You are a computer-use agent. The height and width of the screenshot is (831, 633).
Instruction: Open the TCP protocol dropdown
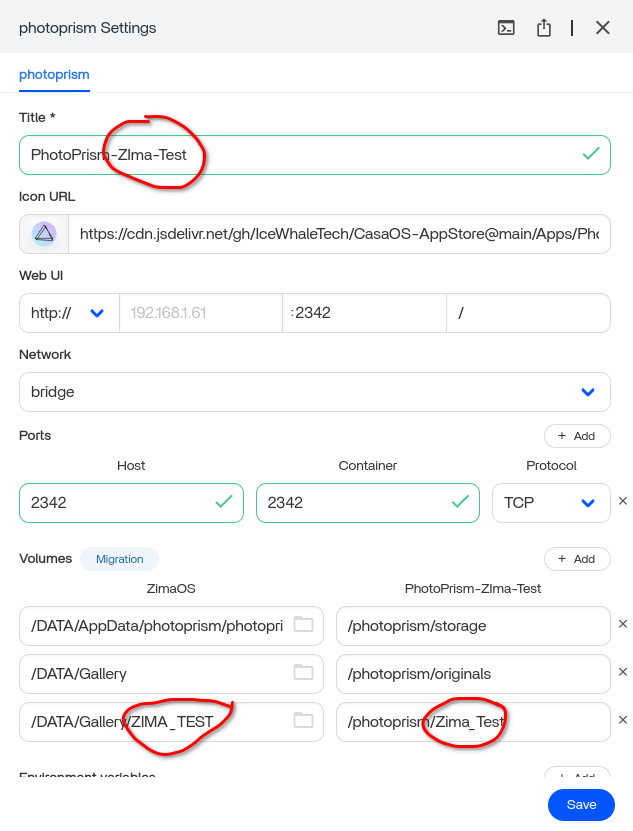tap(550, 502)
